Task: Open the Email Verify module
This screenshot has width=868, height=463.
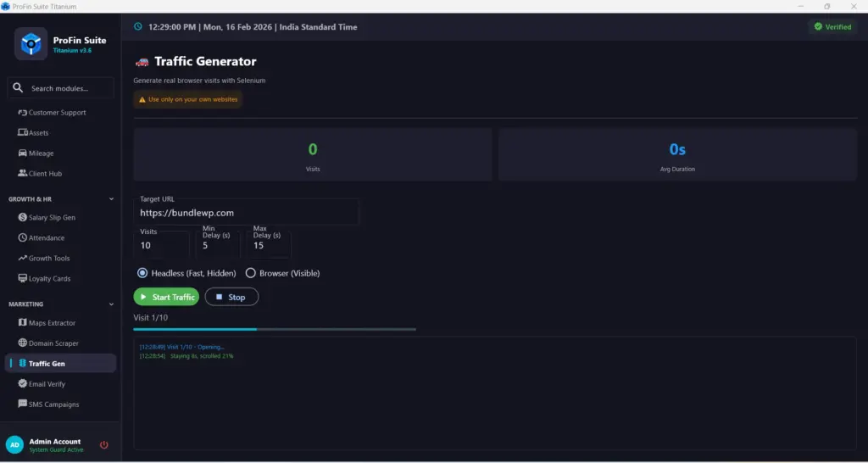Action: pos(61,383)
